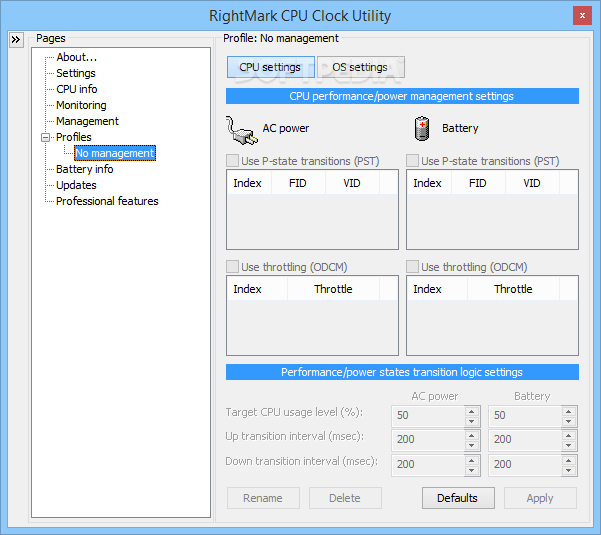601x535 pixels.
Task: Enable AC power Use P-state transitions checkbox
Action: point(232,161)
